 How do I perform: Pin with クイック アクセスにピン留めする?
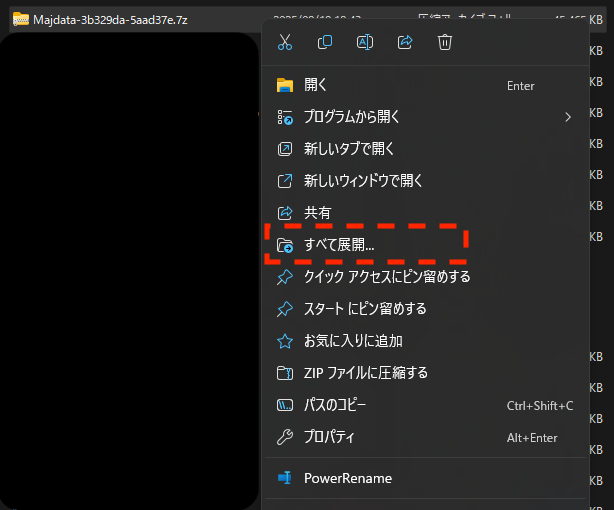pyautogui.click(x=387, y=276)
